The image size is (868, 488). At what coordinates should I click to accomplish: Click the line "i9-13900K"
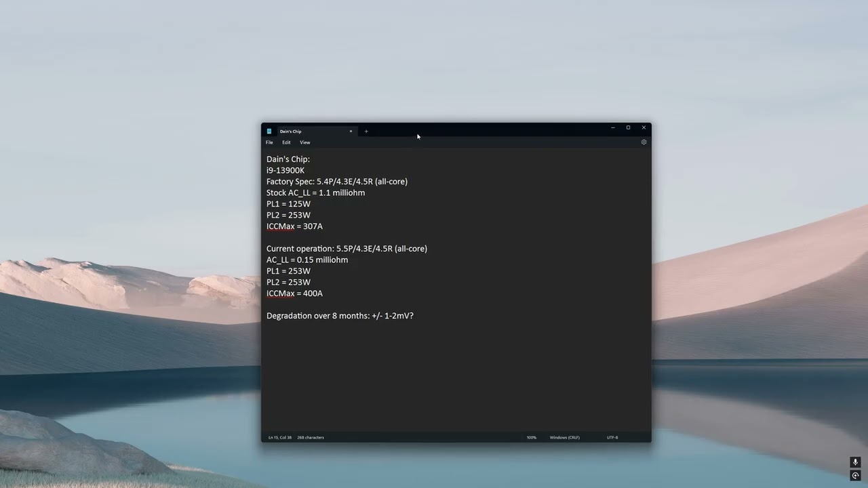285,170
